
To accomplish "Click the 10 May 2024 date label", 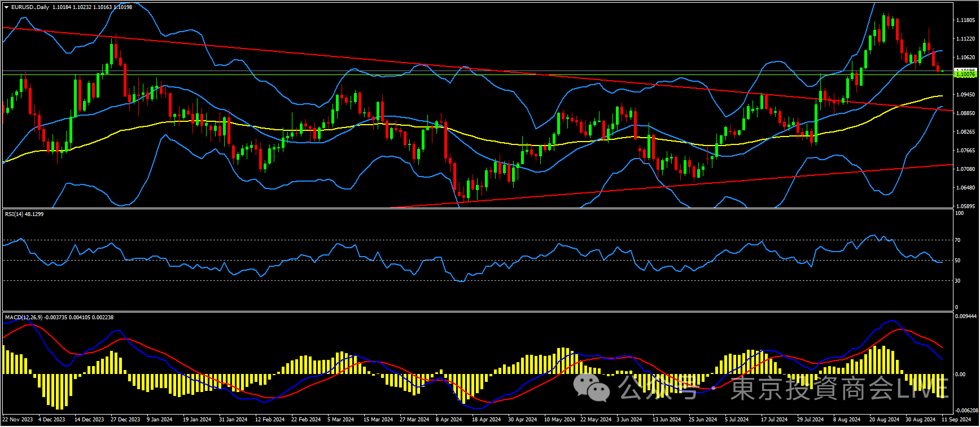I will pyautogui.click(x=560, y=420).
